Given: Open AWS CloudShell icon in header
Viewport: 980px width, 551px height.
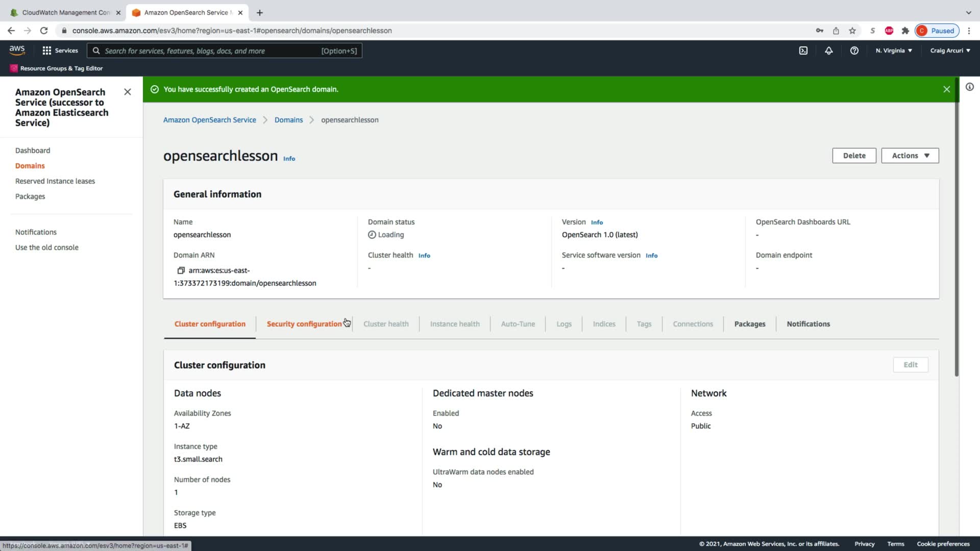Looking at the screenshot, I should [803, 51].
